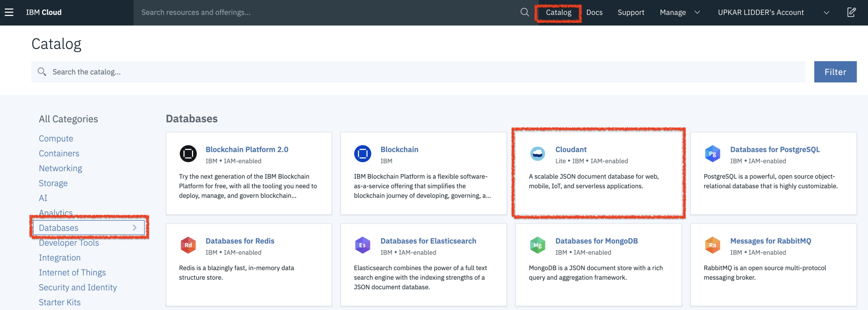The width and height of the screenshot is (868, 310).
Task: Open the Catalog menu item
Action: tap(558, 12)
